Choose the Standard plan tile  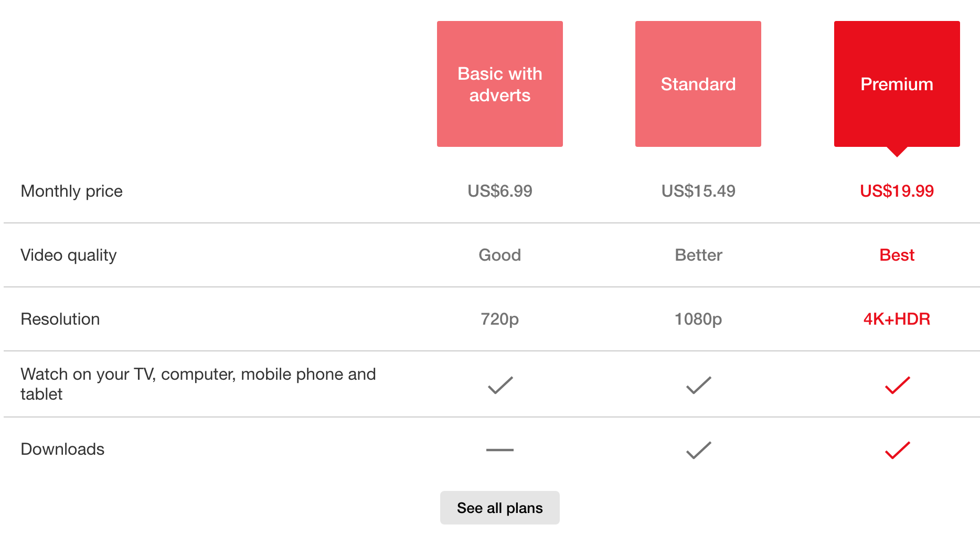pos(698,84)
